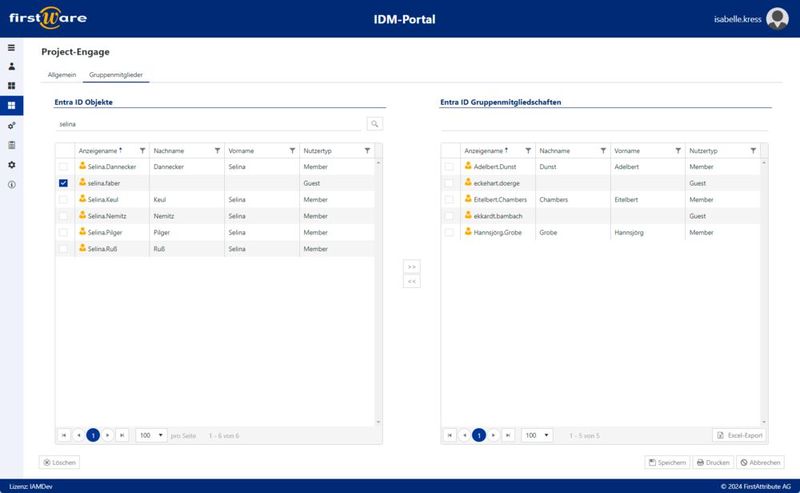Image resolution: width=800 pixels, height=493 pixels.
Task: Tick the checkbox for ekkardt.bambach
Action: click(x=449, y=216)
